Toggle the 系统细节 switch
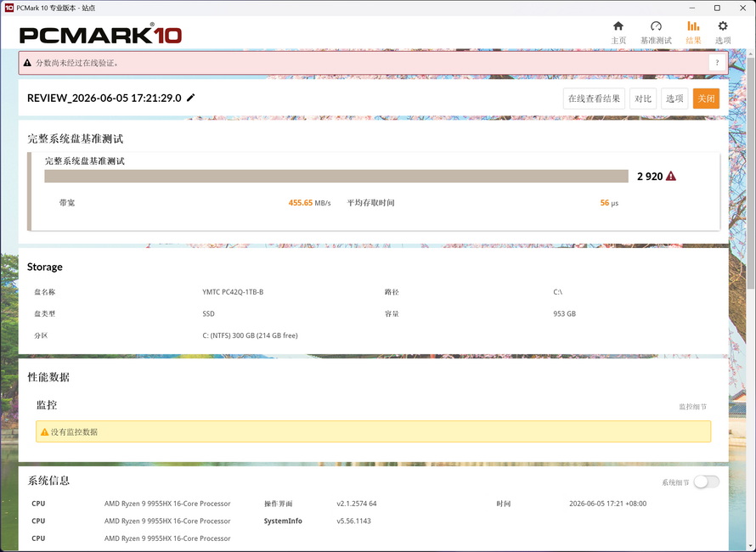 pyautogui.click(x=707, y=482)
